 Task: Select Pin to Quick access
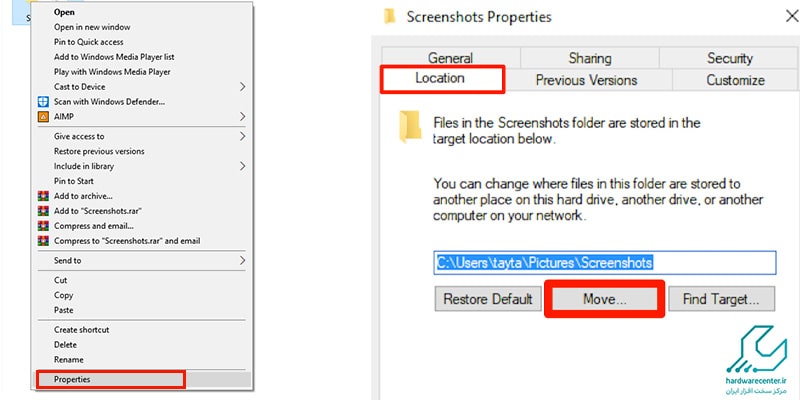(89, 42)
